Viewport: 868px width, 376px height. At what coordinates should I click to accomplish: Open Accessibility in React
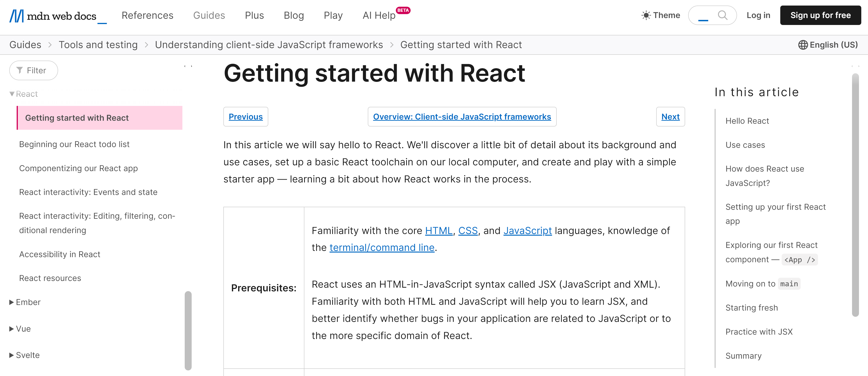pos(60,254)
